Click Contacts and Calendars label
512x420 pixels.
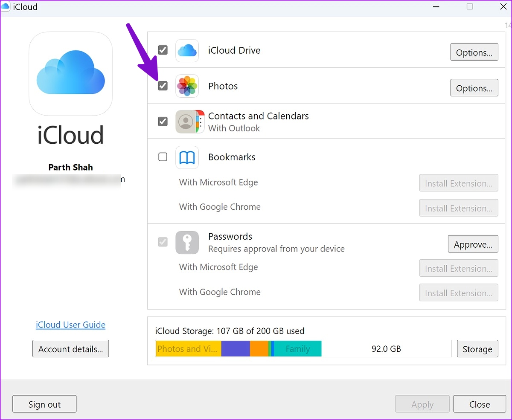[259, 116]
